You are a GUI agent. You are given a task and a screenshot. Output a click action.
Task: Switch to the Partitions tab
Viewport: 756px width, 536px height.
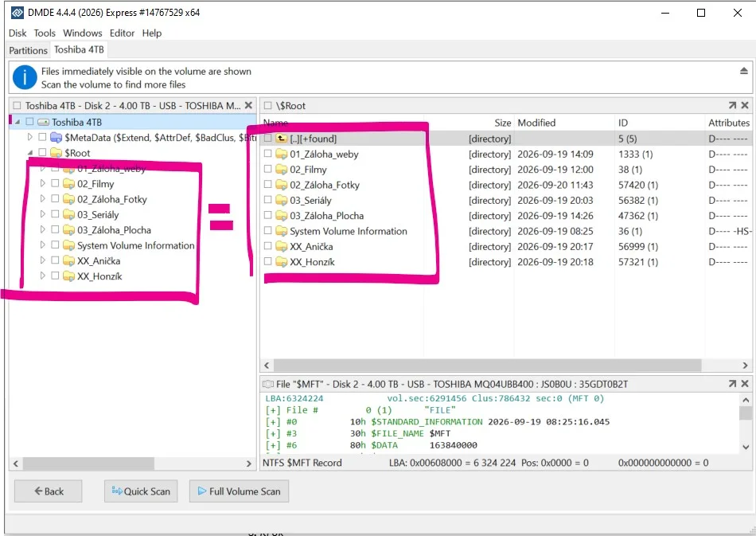(28, 50)
